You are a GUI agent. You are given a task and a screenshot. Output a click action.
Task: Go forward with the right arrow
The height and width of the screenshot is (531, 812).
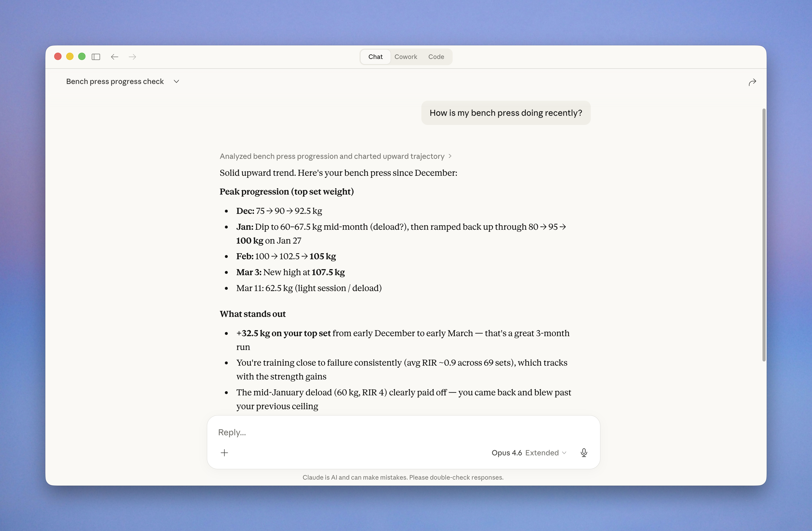click(x=133, y=57)
